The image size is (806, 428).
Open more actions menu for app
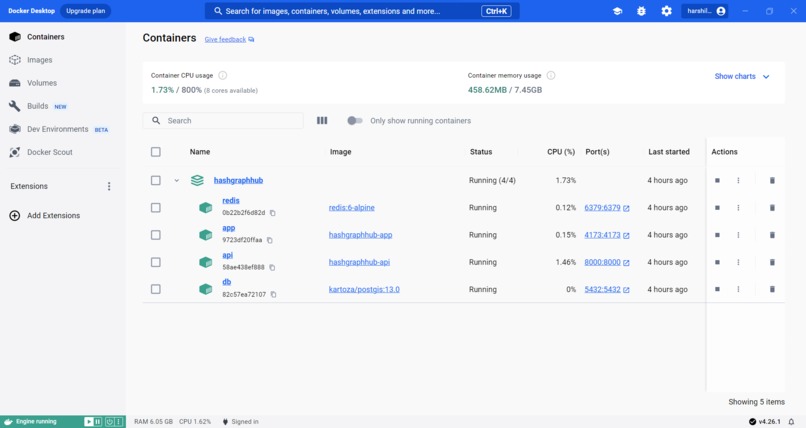click(x=738, y=235)
